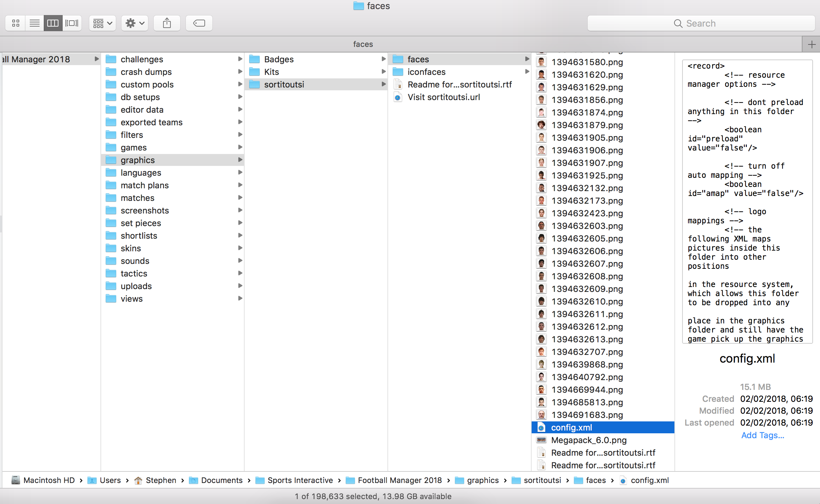Click into the Search field
The height and width of the screenshot is (504, 820).
(x=701, y=23)
